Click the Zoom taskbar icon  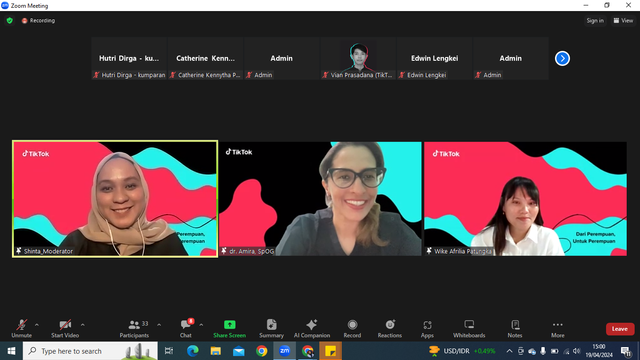point(284,351)
